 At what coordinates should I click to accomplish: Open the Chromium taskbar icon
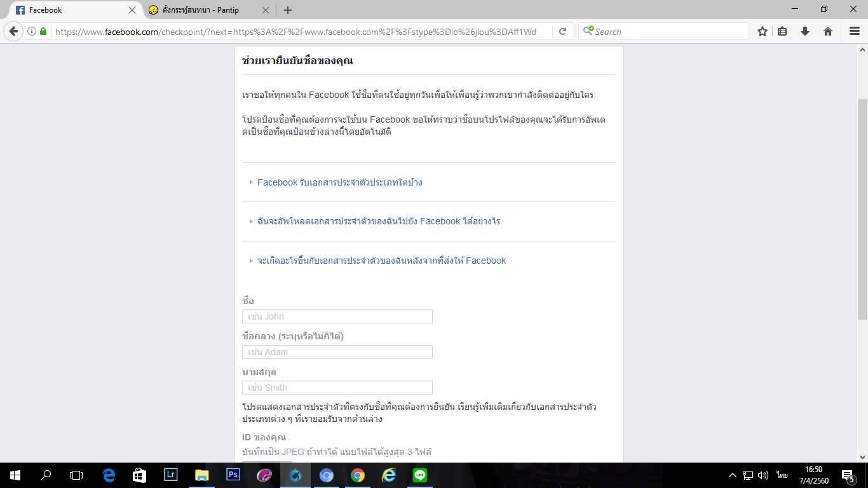coord(327,475)
